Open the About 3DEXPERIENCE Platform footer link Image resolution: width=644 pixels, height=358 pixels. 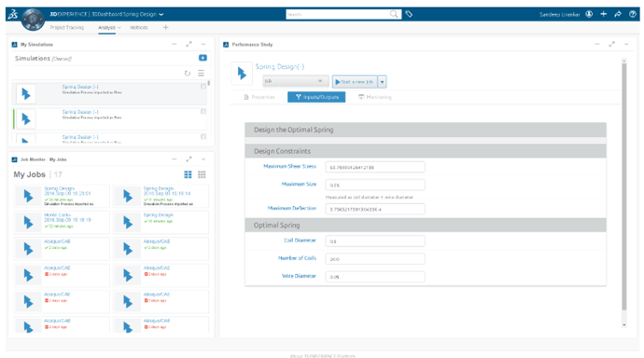322,355
